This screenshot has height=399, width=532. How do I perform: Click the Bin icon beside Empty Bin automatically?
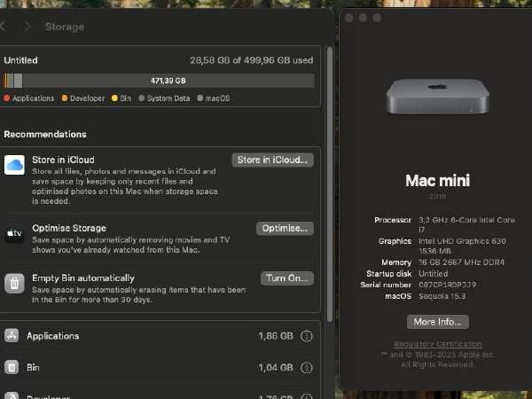point(14,284)
